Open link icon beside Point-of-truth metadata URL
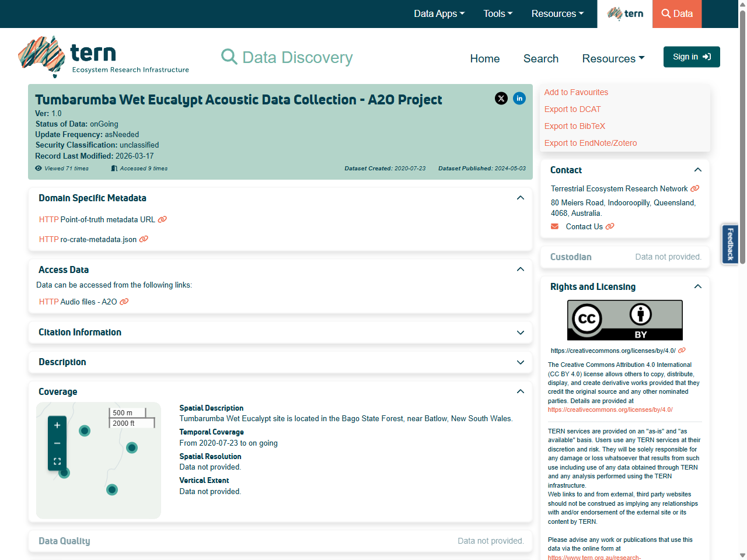This screenshot has width=747, height=560. [162, 219]
